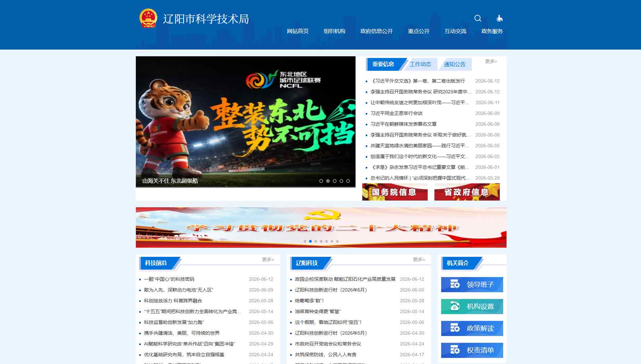Open 科技监督助创新发展"加力跑" article

[174, 322]
